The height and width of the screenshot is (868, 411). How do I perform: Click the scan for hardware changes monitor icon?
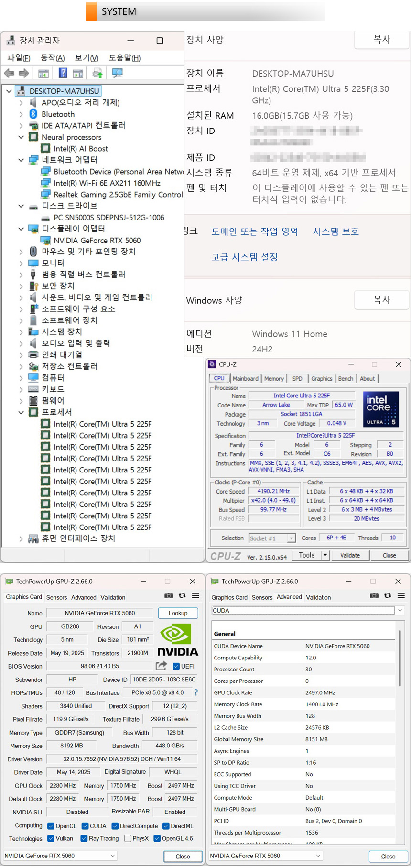[x=117, y=73]
